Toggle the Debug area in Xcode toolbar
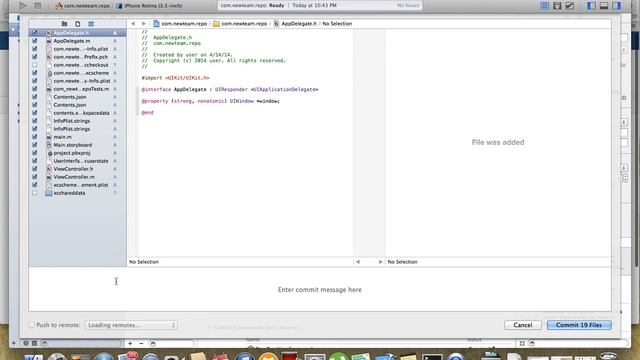640x360 pixels. pos(604,5)
